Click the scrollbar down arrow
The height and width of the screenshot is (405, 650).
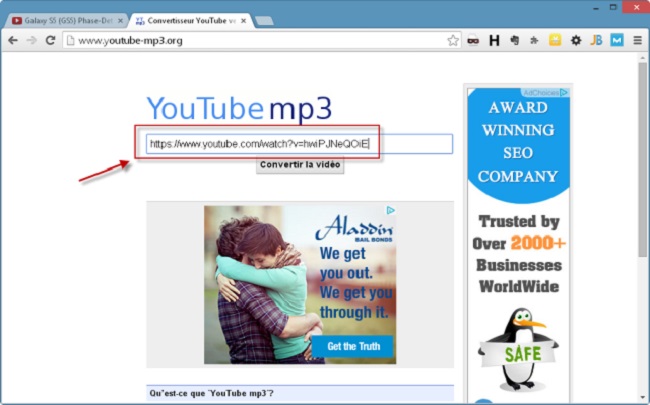tap(643, 397)
